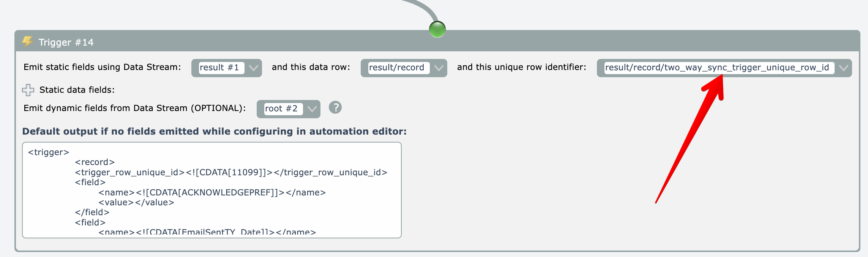Click the green connector node above the trigger
Viewport: 868px width, 257px height.
pyautogui.click(x=437, y=29)
